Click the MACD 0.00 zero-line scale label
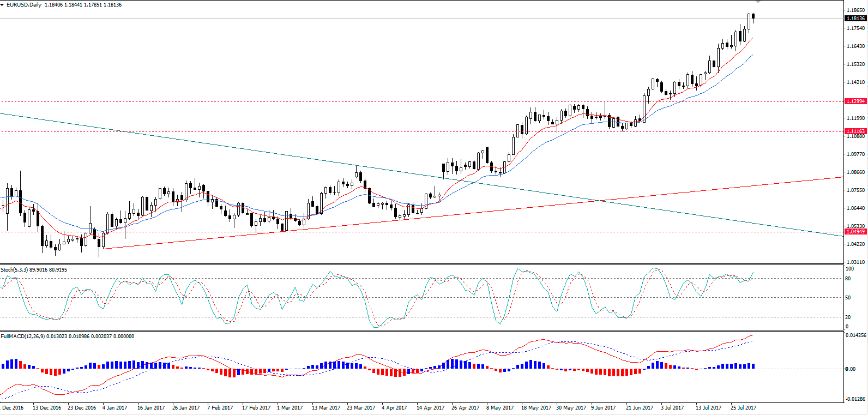This screenshot has height=415, width=868. click(x=850, y=369)
